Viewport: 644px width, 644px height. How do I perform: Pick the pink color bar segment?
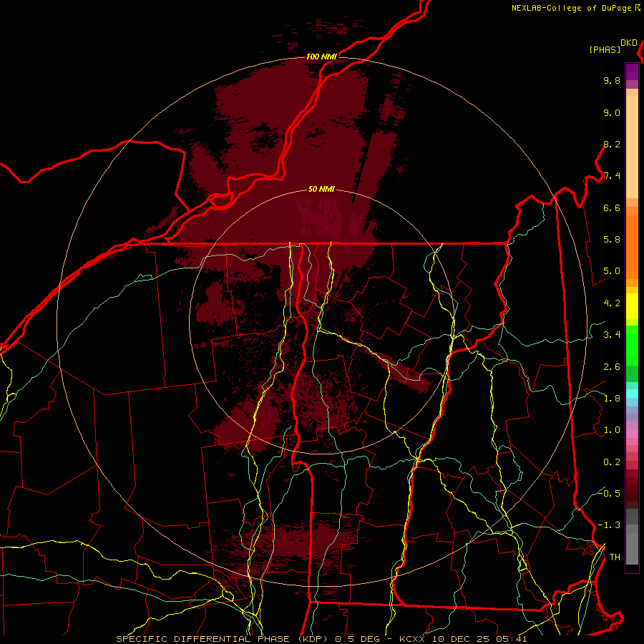[x=632, y=434]
